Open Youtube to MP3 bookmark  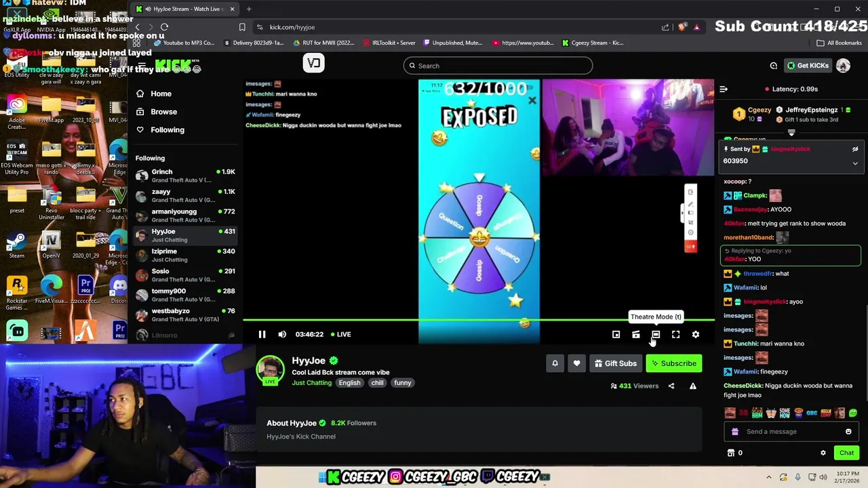click(x=184, y=43)
